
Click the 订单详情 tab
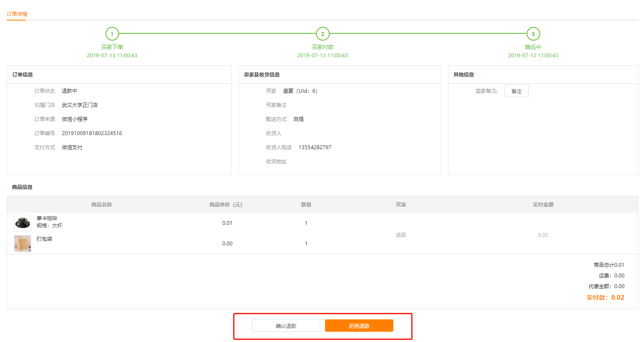17,14
